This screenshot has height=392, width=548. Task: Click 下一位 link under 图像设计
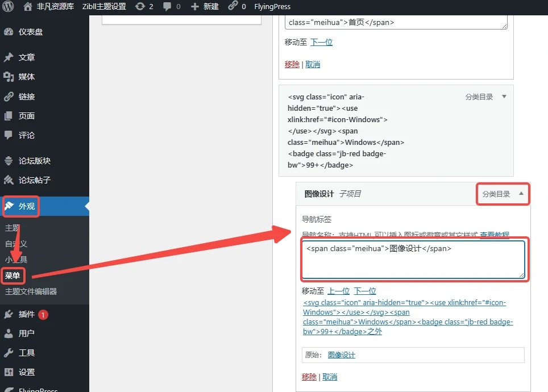point(365,291)
